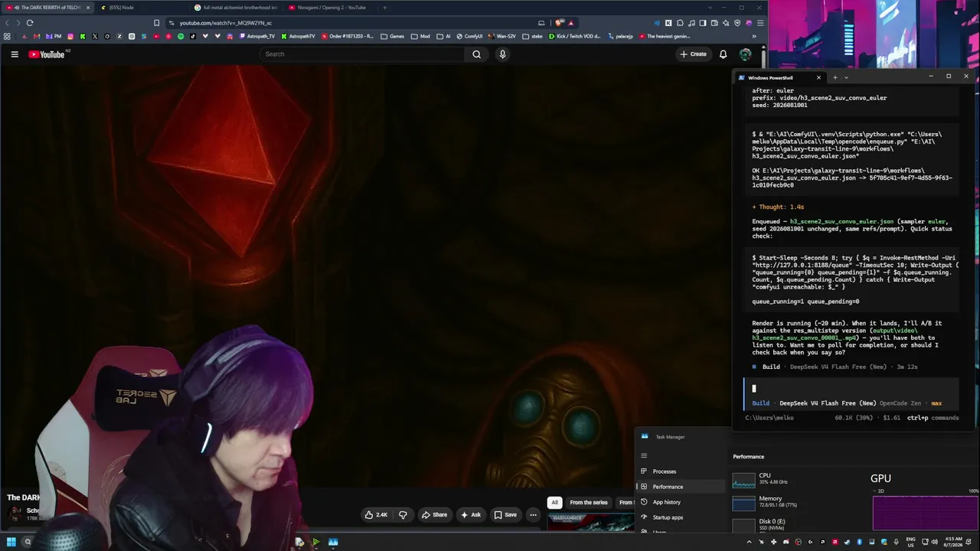This screenshot has height=551, width=980.
Task: Open the YouTube account avatar menu
Action: tap(745, 54)
